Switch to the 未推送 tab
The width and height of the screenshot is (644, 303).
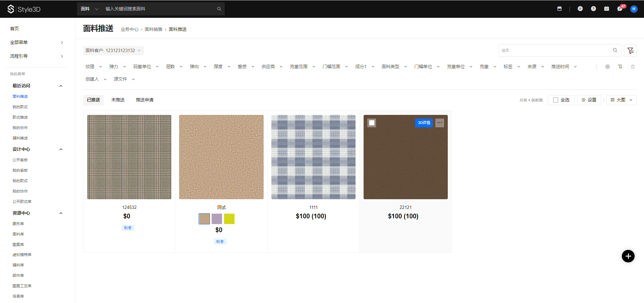pyautogui.click(x=118, y=100)
